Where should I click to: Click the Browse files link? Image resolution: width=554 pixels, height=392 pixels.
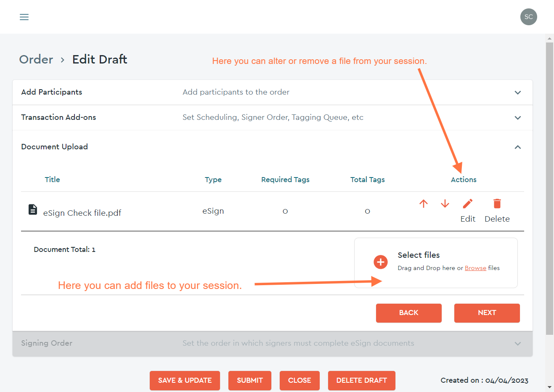tap(475, 268)
